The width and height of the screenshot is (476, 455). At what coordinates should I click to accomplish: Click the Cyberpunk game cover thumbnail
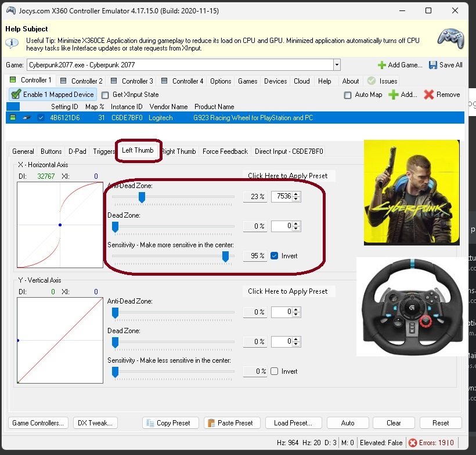click(x=412, y=193)
